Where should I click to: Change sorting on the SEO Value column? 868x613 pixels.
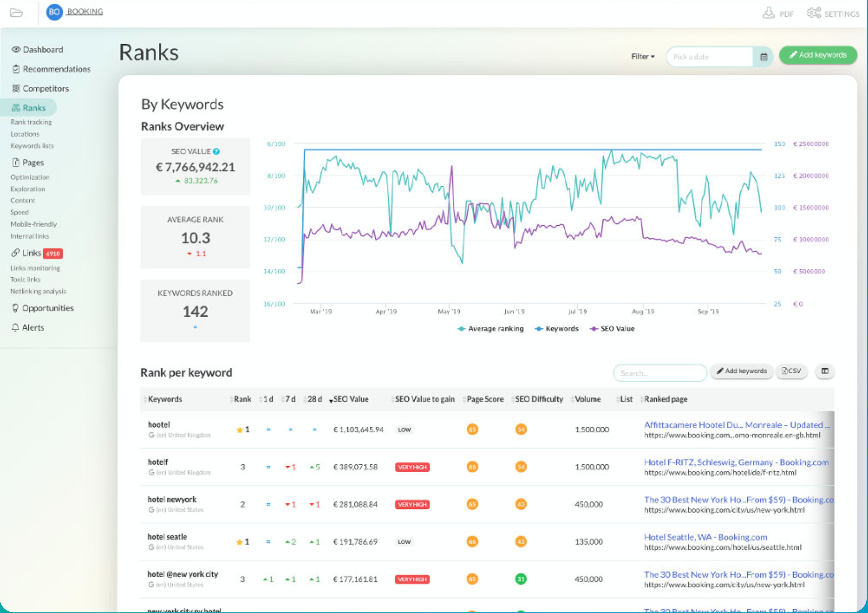[352, 399]
